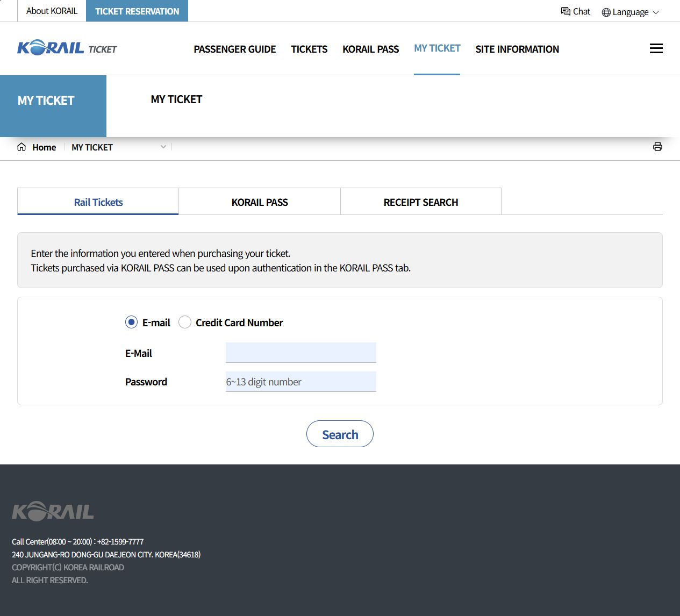Expand the Language dropdown chevron

[655, 12]
